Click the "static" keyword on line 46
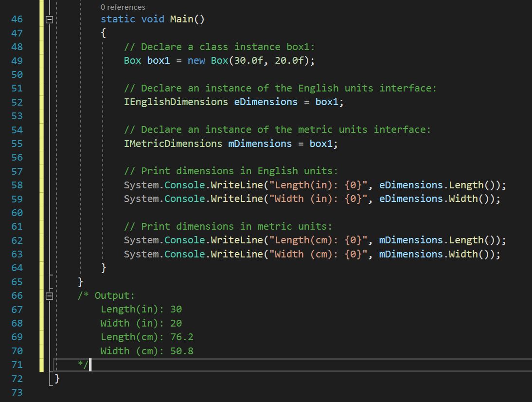Screen dimensions: 532x402 coord(118,19)
